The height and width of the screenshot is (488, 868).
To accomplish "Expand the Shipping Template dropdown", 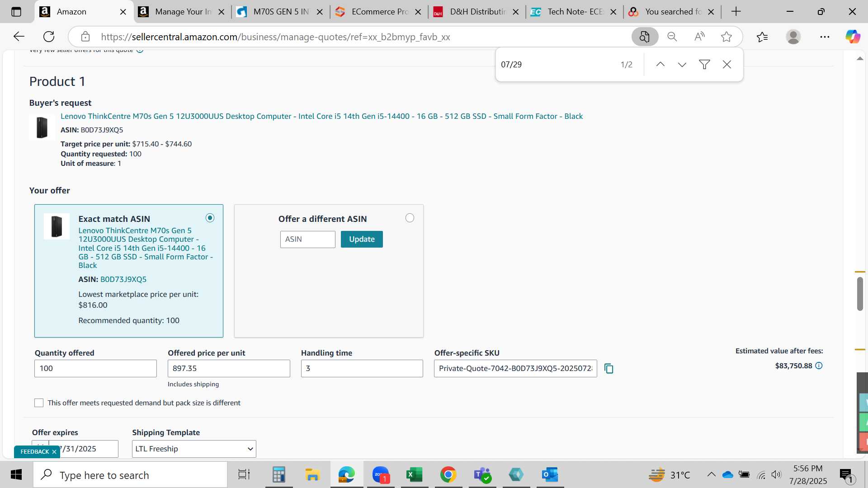I will (x=194, y=449).
